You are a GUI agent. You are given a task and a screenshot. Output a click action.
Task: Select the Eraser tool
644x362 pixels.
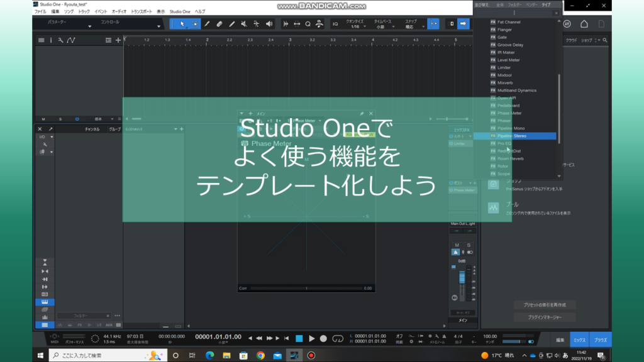pyautogui.click(x=218, y=24)
